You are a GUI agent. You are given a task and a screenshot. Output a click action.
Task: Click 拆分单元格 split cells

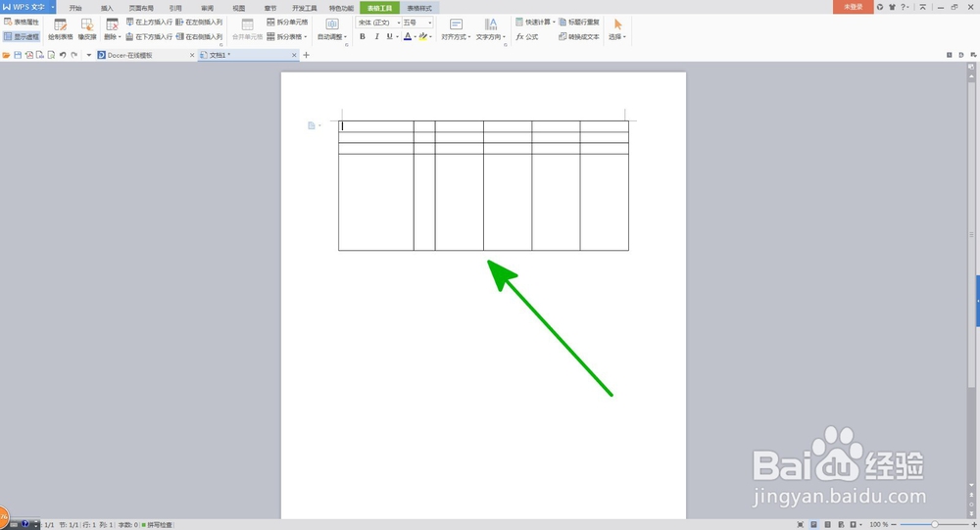pyautogui.click(x=287, y=22)
